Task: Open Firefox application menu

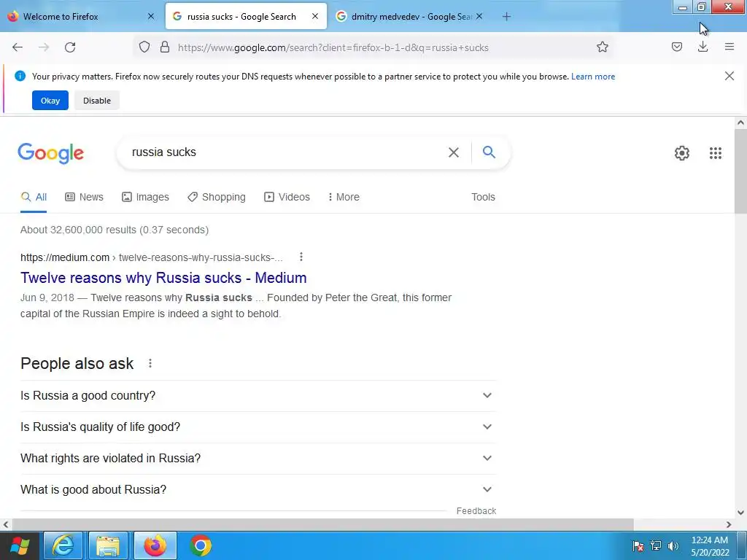Action: coord(729,47)
